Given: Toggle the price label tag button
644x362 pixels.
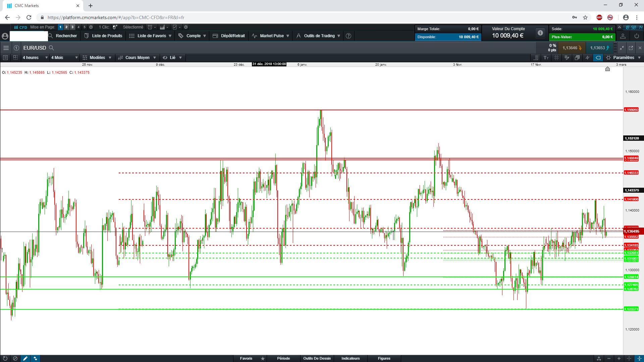Looking at the screenshot, I should [598, 58].
